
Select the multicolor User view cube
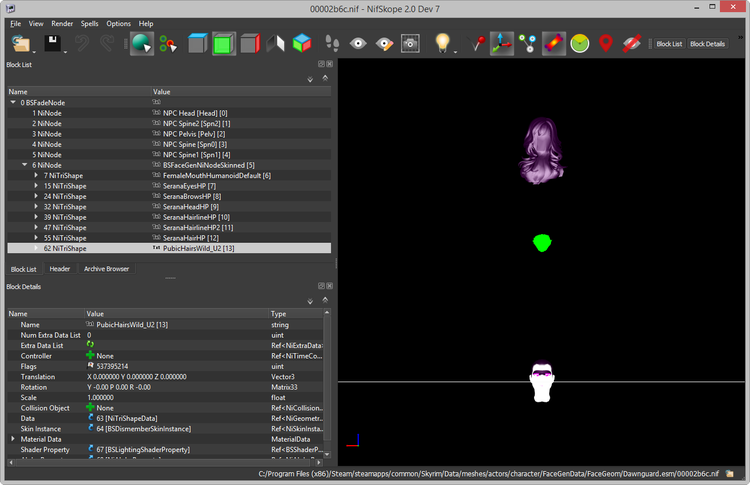click(302, 44)
